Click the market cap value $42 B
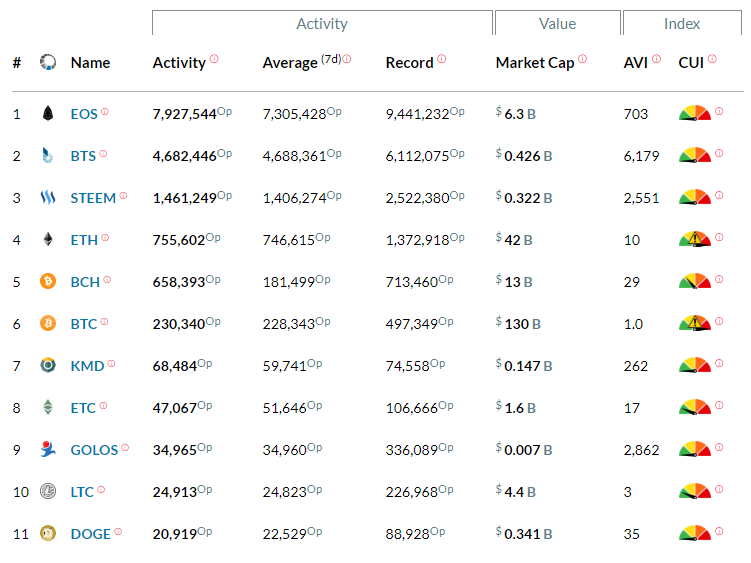This screenshot has width=751, height=563. 514,240
